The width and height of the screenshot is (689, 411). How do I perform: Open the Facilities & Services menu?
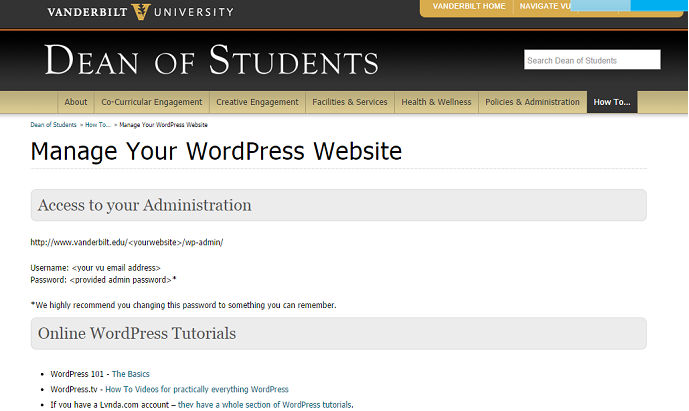[x=350, y=102]
